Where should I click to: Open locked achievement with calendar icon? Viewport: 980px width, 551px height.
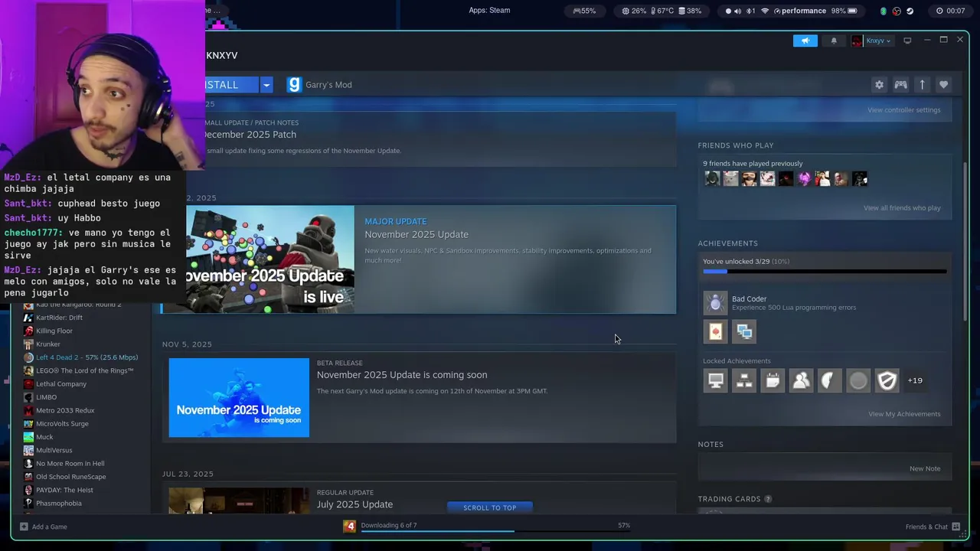click(773, 380)
